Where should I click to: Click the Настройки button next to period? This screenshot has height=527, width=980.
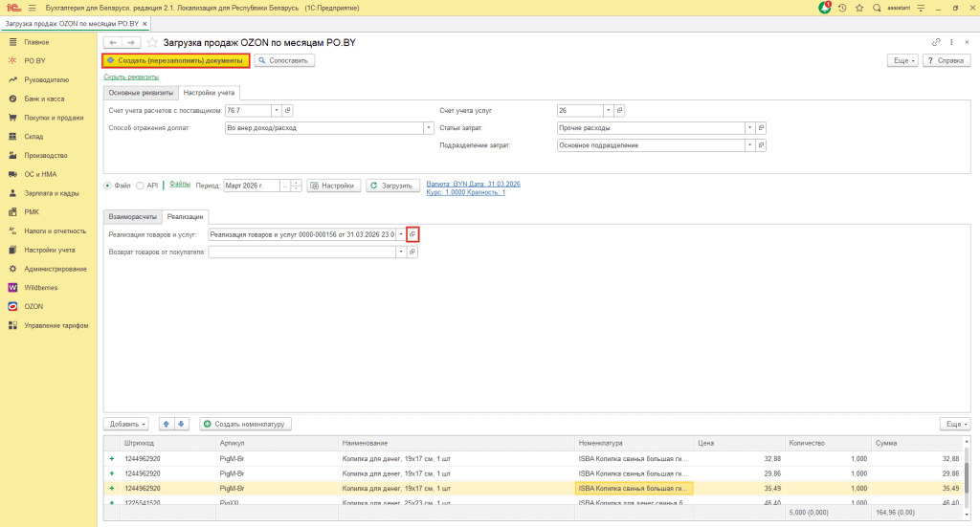[334, 187]
